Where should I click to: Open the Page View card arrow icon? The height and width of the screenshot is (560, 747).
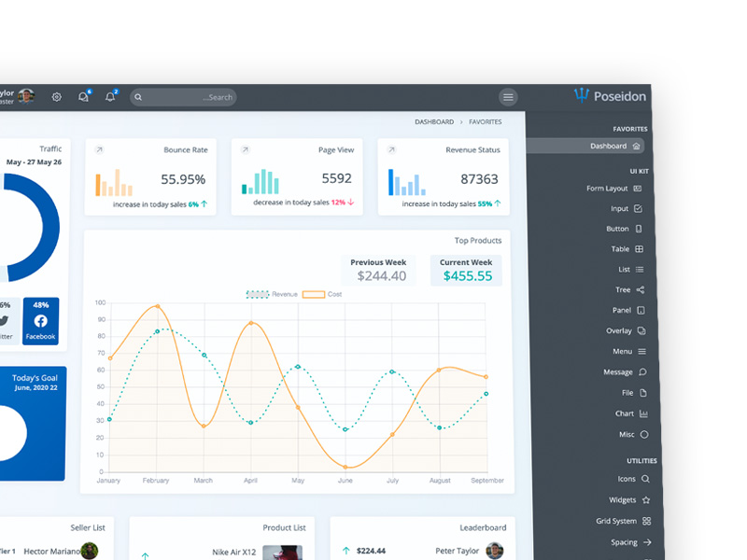tap(246, 150)
